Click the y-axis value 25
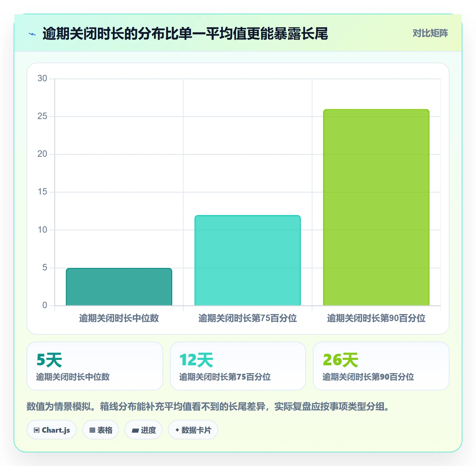The width and height of the screenshot is (476, 466). [42, 116]
